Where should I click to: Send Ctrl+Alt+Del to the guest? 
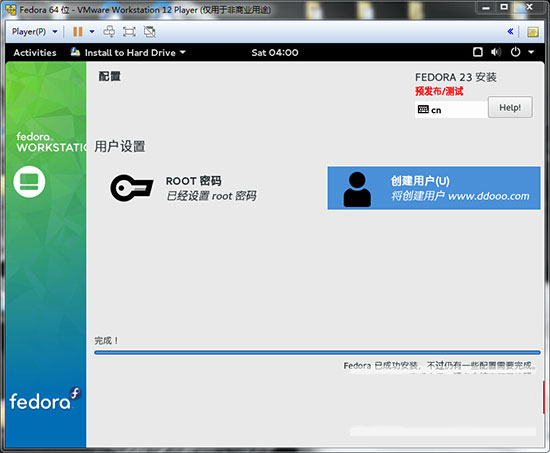click(109, 32)
